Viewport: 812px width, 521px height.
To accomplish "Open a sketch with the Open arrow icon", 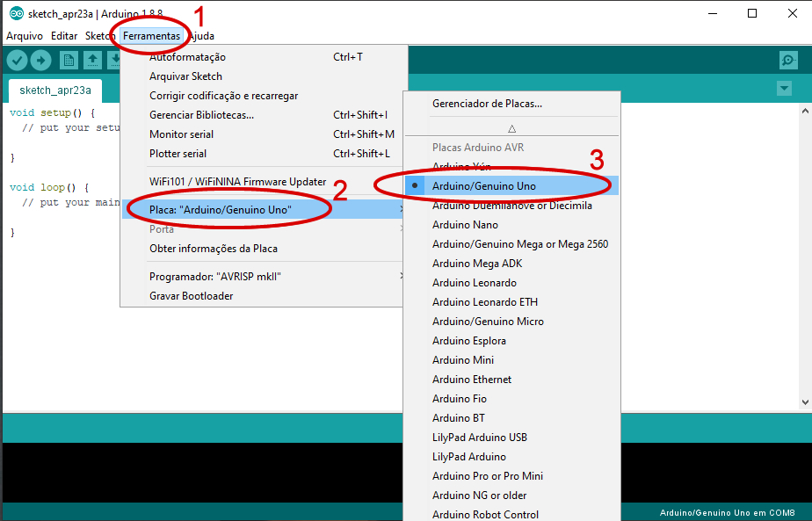I will point(92,61).
